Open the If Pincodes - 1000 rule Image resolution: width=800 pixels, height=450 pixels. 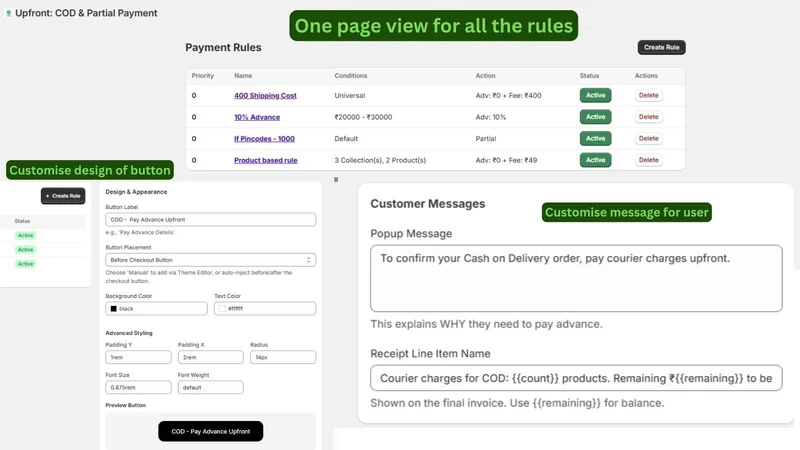264,139
